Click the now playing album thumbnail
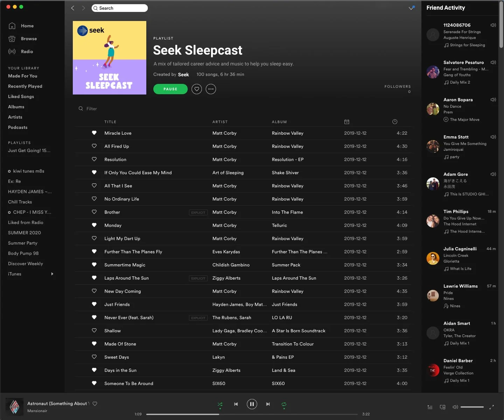Viewport: 504px width, 420px height. pos(14,407)
